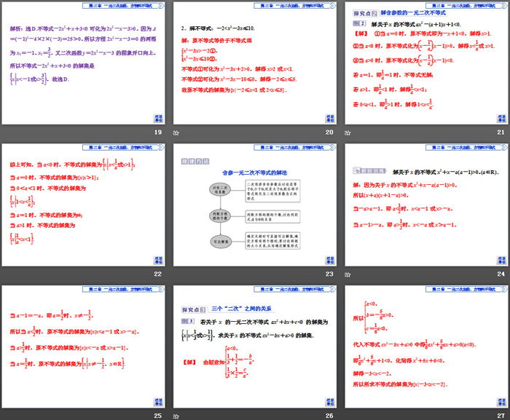
Task: Click the 三个"二次"之间的关系 heading on slide 26
Action: coord(242,309)
